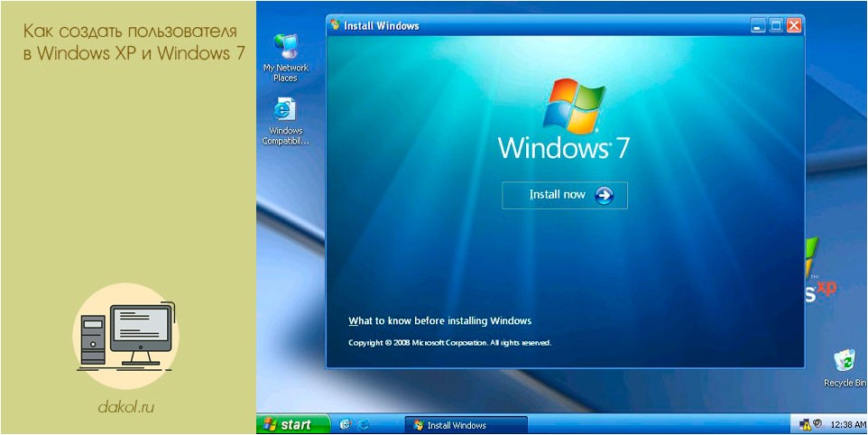Click the round tray icon beside clock
The image size is (868, 435).
(817, 424)
